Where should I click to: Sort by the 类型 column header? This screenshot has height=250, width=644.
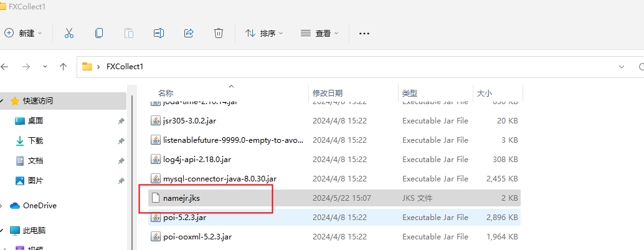coord(410,94)
